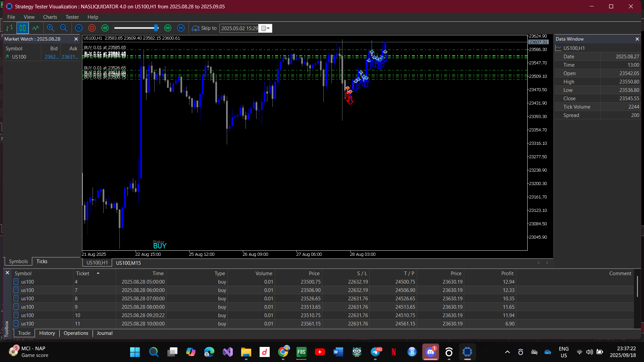This screenshot has width=644, height=362.
Task: Sort trades by Volume column
Action: click(251, 274)
